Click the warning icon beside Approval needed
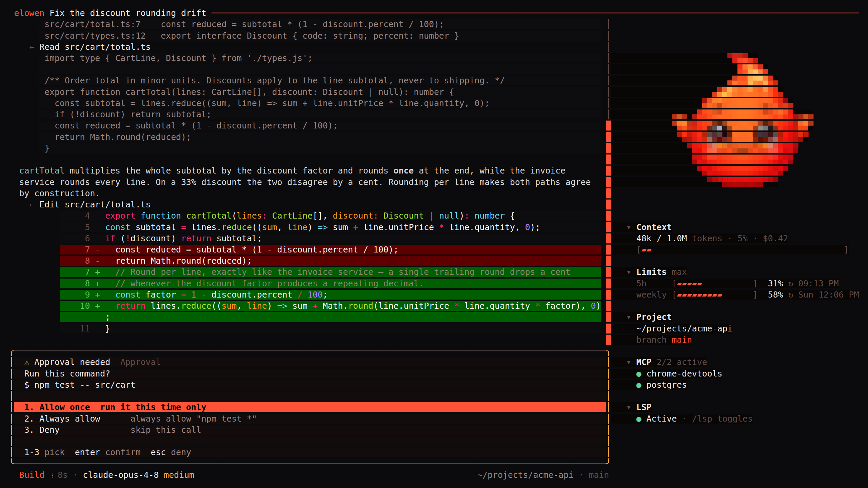The image size is (868, 488). coord(27,363)
